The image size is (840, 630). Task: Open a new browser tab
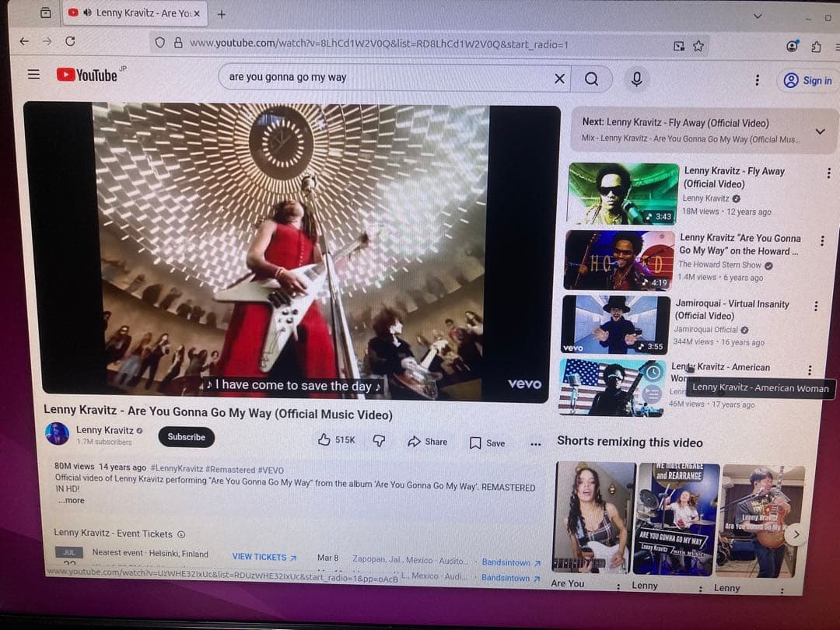(x=222, y=14)
